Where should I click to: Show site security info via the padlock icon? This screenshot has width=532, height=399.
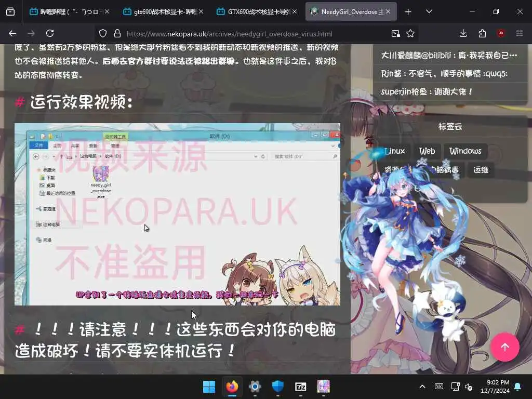click(117, 33)
